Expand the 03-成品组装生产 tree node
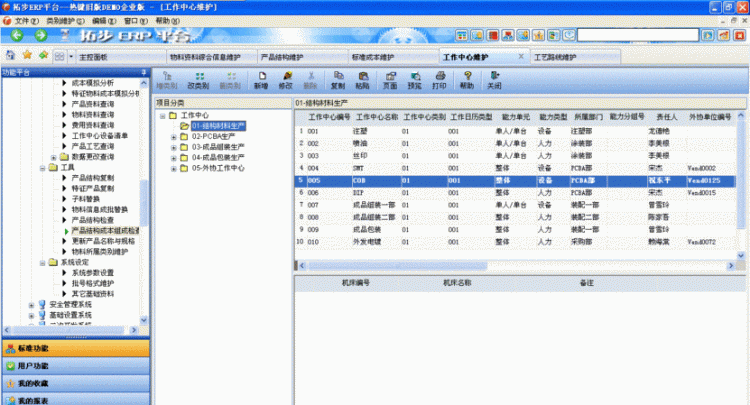750x405 pixels. click(174, 147)
